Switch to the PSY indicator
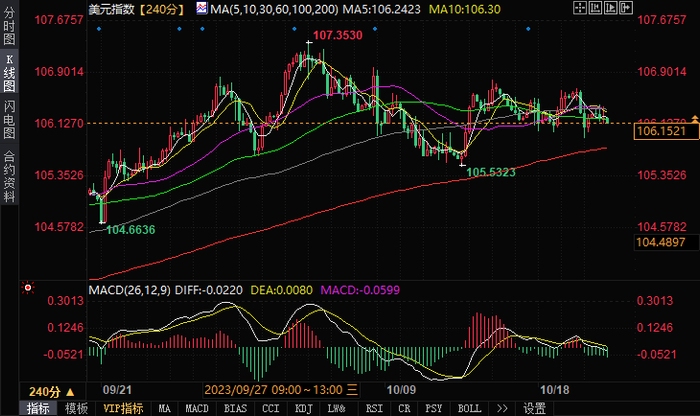Viewport: 700px width, 416px height. 433,408
